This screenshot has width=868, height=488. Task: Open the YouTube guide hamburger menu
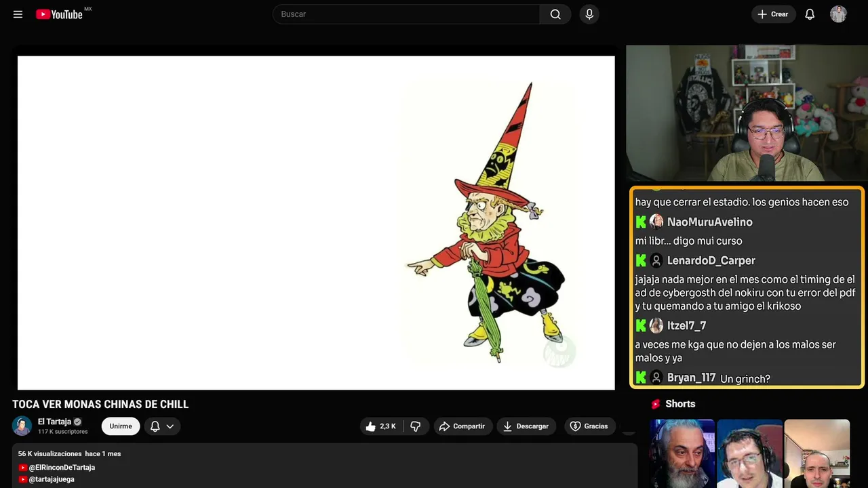18,14
